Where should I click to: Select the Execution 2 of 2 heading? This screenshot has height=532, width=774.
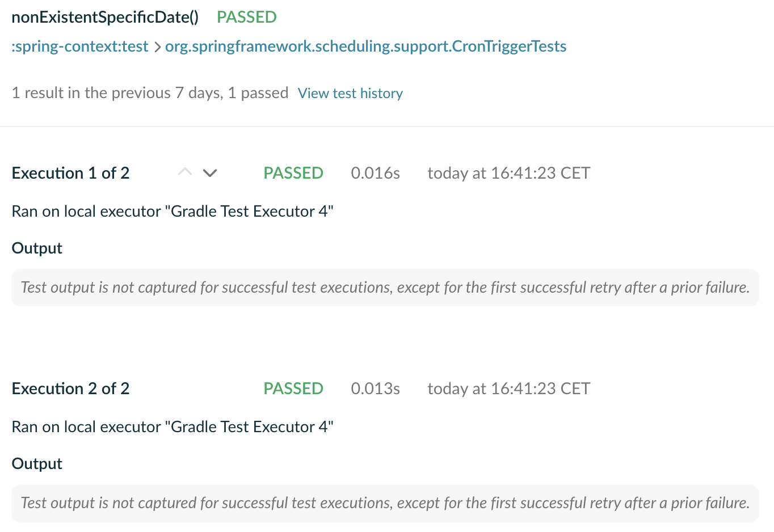pos(70,389)
